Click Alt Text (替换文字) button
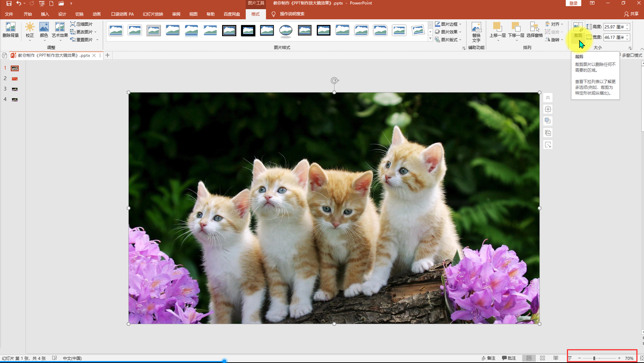 (x=476, y=32)
